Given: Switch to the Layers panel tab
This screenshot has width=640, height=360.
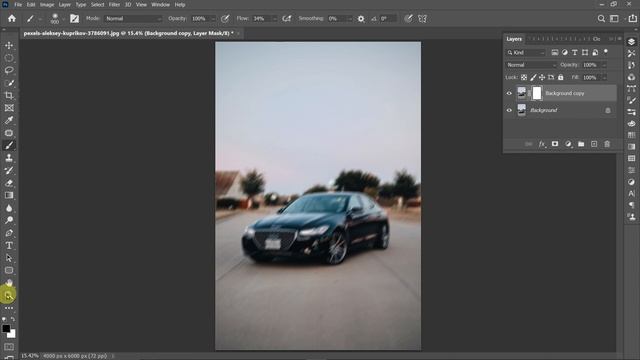Looking at the screenshot, I should [514, 39].
